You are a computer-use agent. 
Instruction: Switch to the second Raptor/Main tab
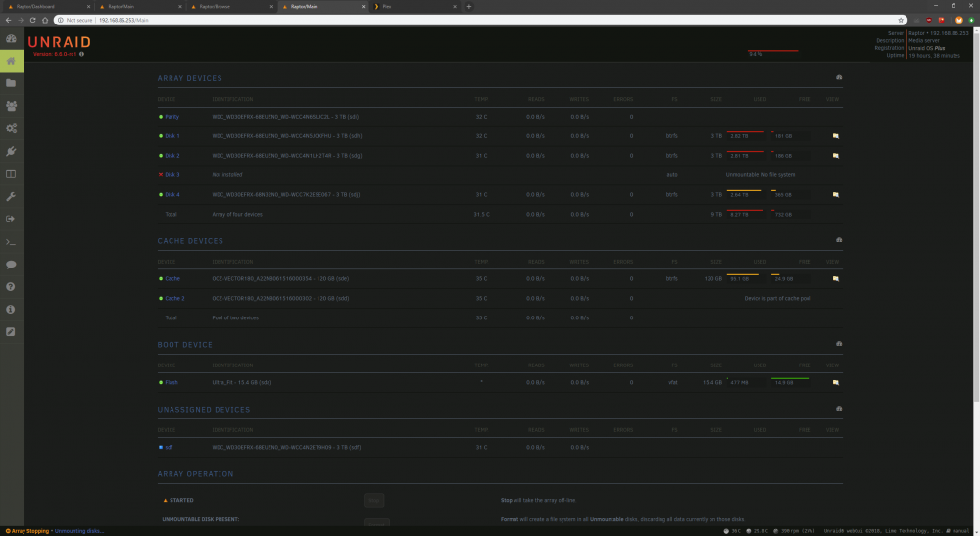tap(323, 6)
